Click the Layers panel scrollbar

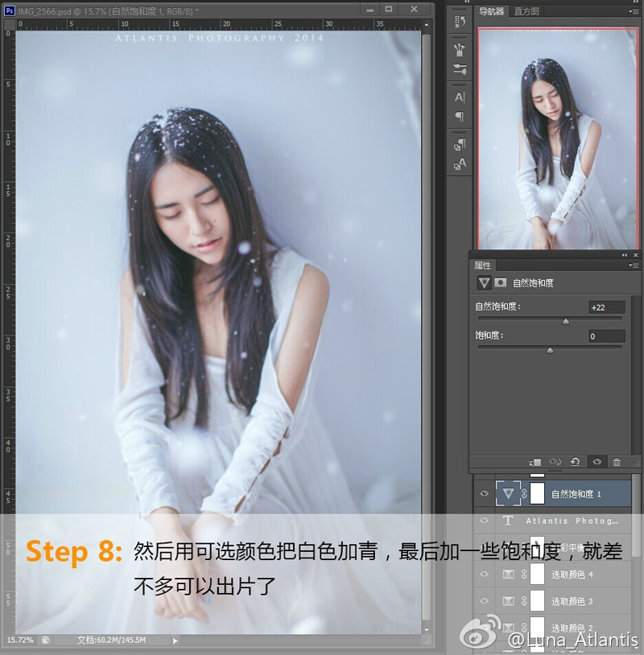click(x=636, y=516)
